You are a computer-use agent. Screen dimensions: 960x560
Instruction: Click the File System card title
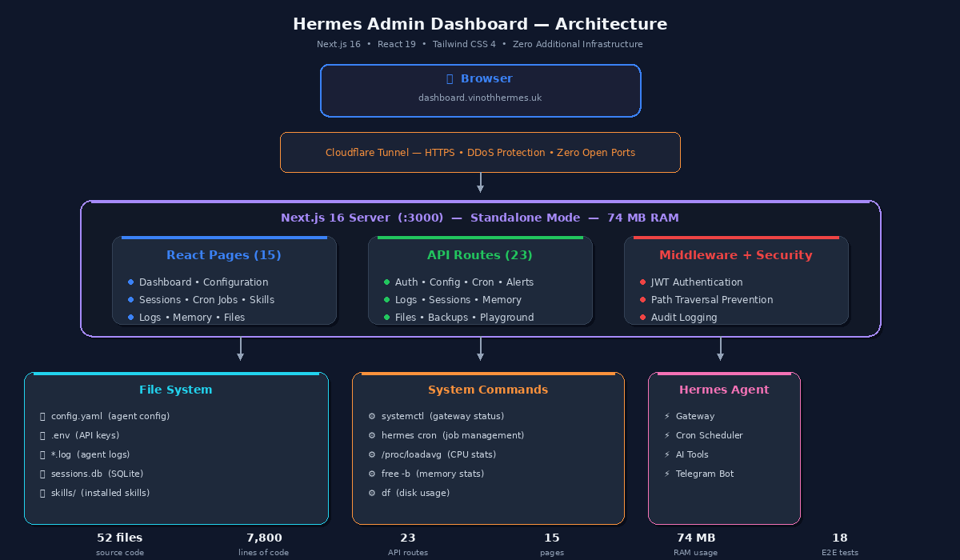(x=176, y=390)
